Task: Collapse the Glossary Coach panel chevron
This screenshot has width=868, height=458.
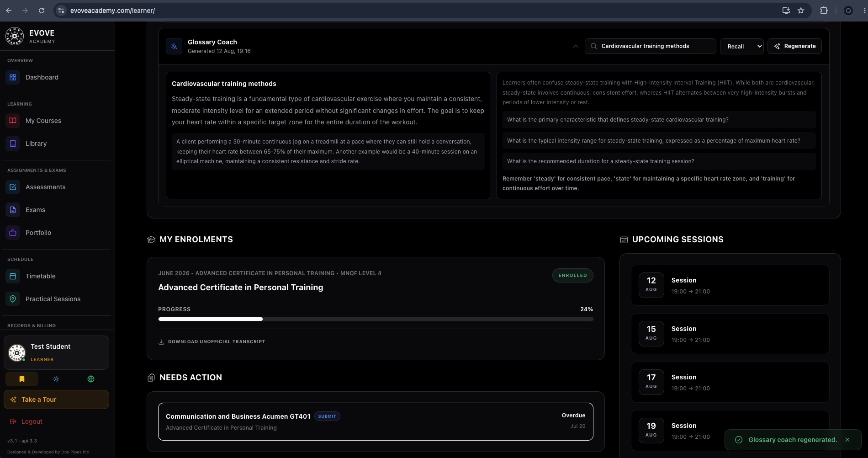Action: pos(575,46)
